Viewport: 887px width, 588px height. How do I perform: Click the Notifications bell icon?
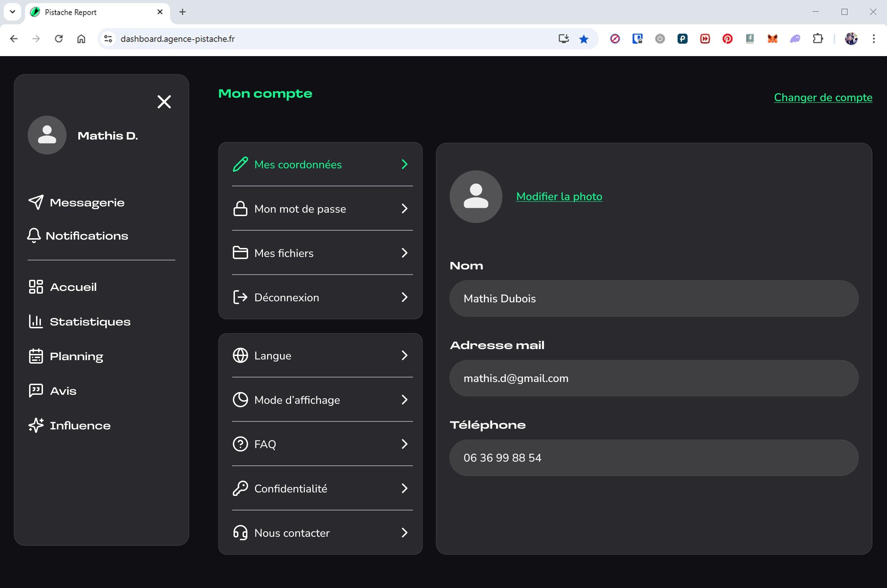[x=34, y=235]
